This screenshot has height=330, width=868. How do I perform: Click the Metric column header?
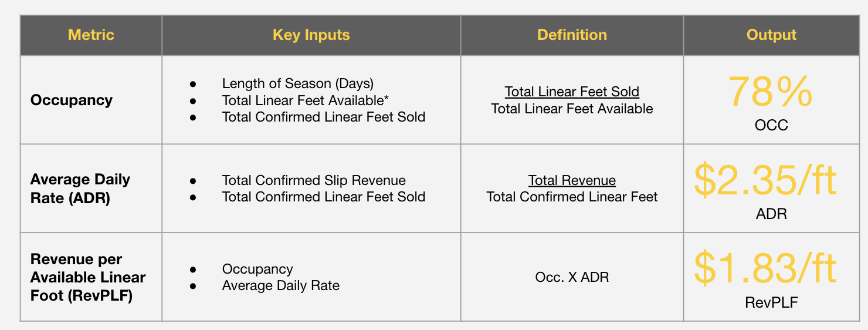coord(91,35)
